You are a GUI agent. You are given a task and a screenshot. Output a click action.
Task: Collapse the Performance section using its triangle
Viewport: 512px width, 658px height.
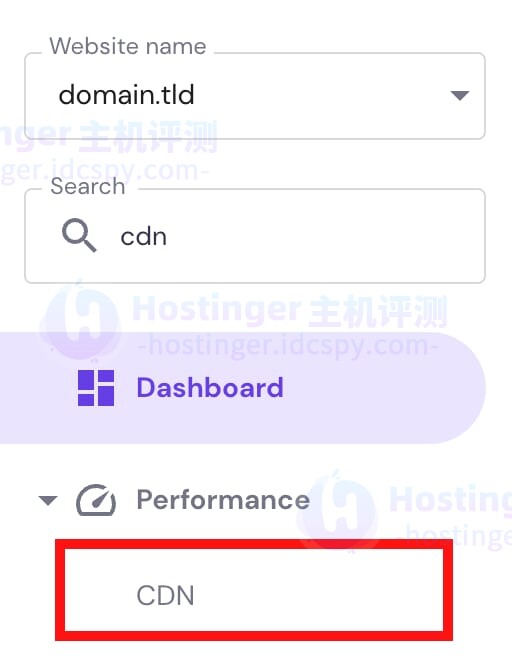pyautogui.click(x=47, y=500)
